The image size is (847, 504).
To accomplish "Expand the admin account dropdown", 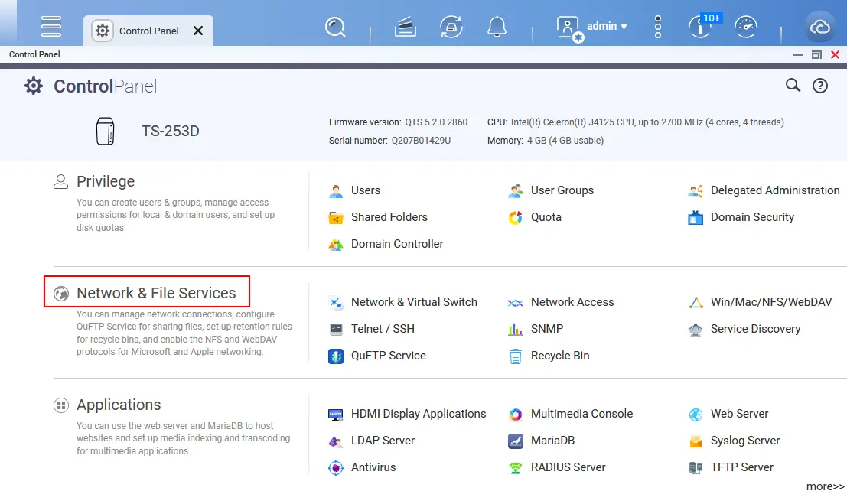I will coord(608,26).
